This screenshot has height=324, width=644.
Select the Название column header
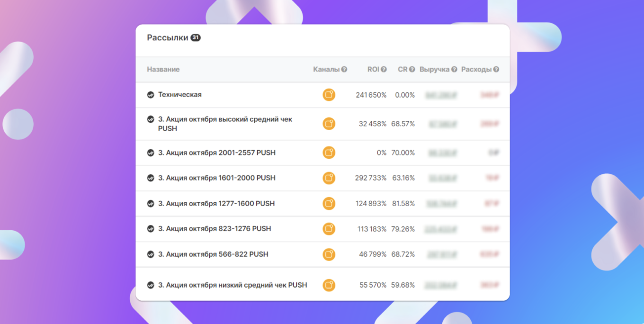coord(163,69)
